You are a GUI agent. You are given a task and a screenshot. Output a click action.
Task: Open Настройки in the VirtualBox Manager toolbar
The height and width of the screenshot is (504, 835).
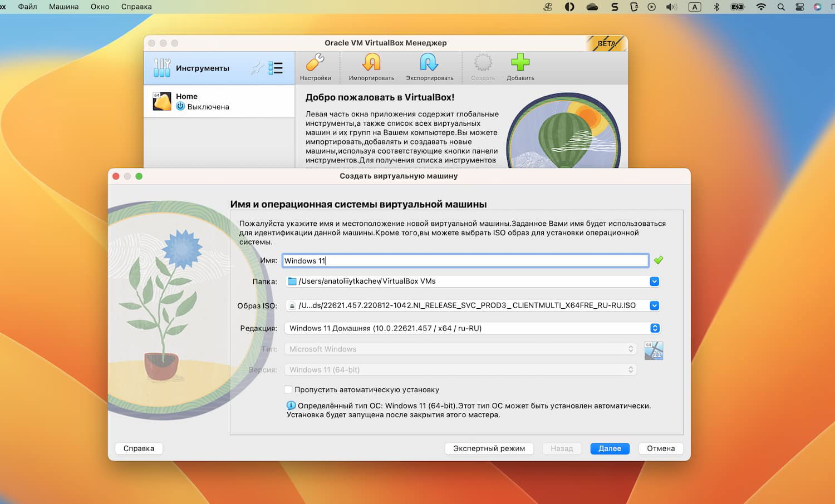[x=315, y=67]
